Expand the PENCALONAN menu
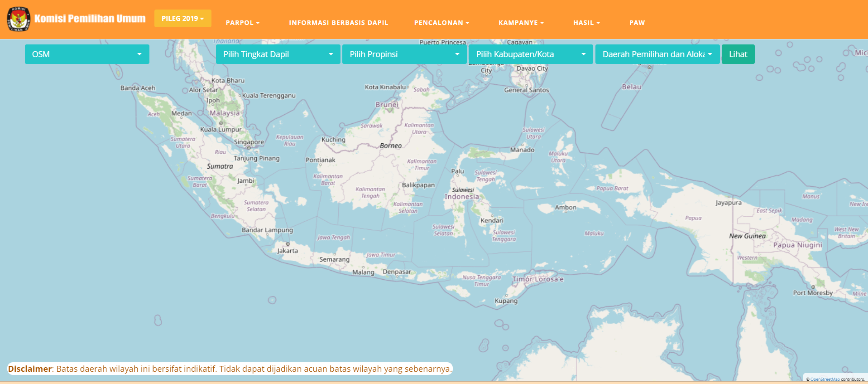The height and width of the screenshot is (384, 868). pyautogui.click(x=441, y=23)
